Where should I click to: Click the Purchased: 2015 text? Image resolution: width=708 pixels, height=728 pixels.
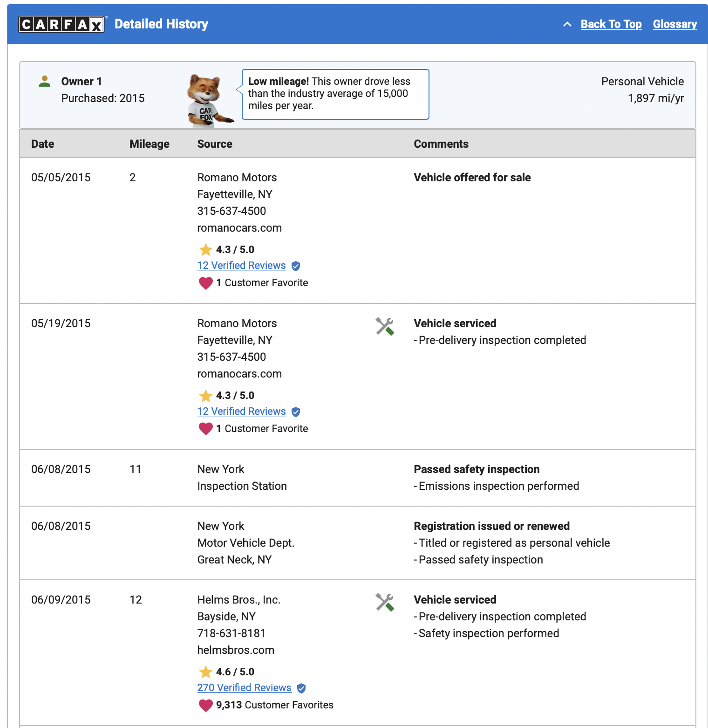pos(103,98)
